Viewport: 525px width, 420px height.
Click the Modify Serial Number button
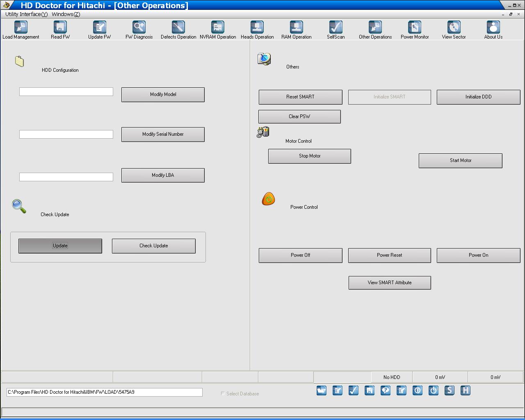click(x=163, y=134)
